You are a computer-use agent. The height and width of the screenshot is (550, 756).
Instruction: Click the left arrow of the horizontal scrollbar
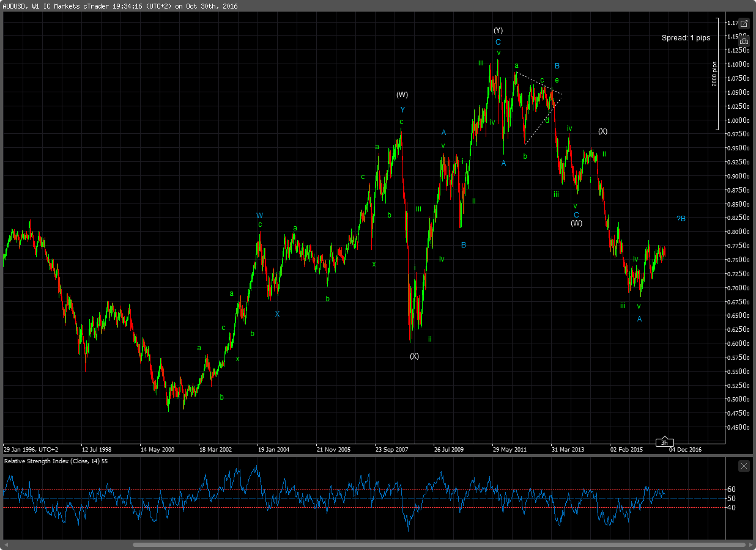tap(7, 544)
